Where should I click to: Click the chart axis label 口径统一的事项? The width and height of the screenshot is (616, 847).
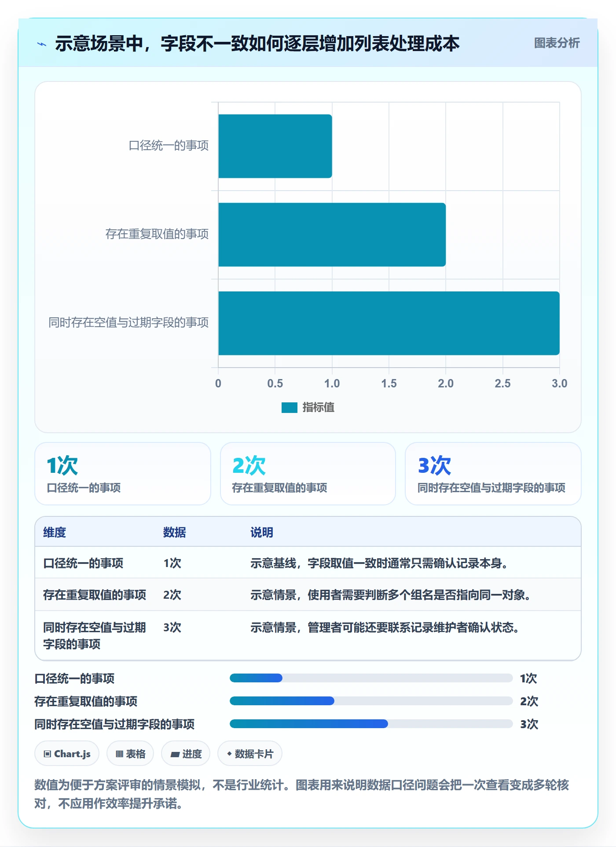[169, 146]
